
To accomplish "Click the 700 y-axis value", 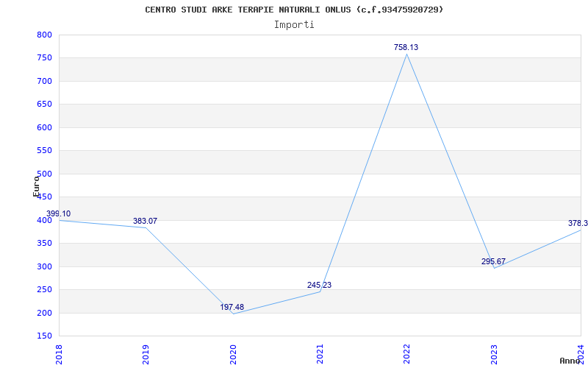I will tap(44, 81).
